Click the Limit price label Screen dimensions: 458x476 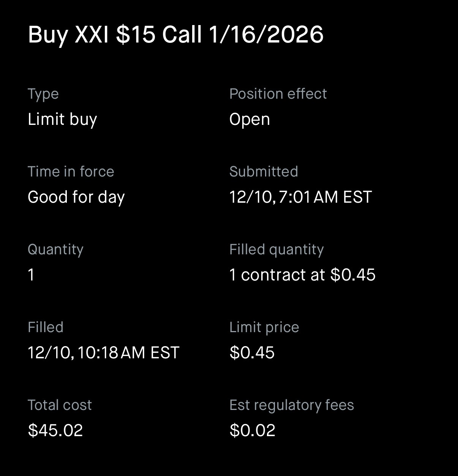tap(264, 327)
